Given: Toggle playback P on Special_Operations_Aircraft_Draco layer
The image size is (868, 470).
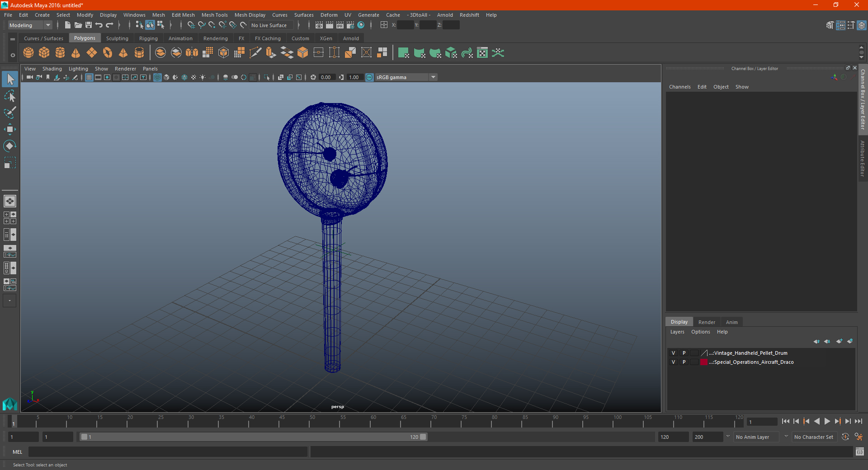Looking at the screenshot, I should tap(684, 362).
